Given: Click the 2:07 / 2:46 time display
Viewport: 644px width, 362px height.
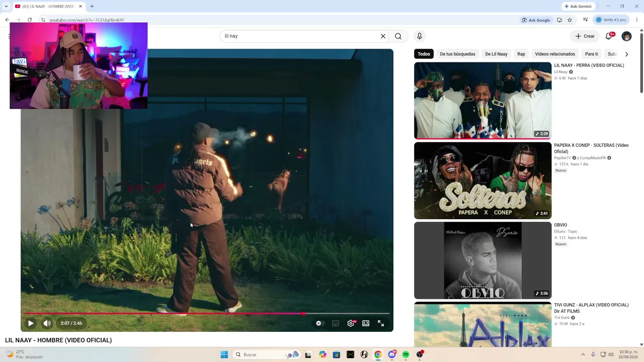Looking at the screenshot, I should pyautogui.click(x=71, y=323).
